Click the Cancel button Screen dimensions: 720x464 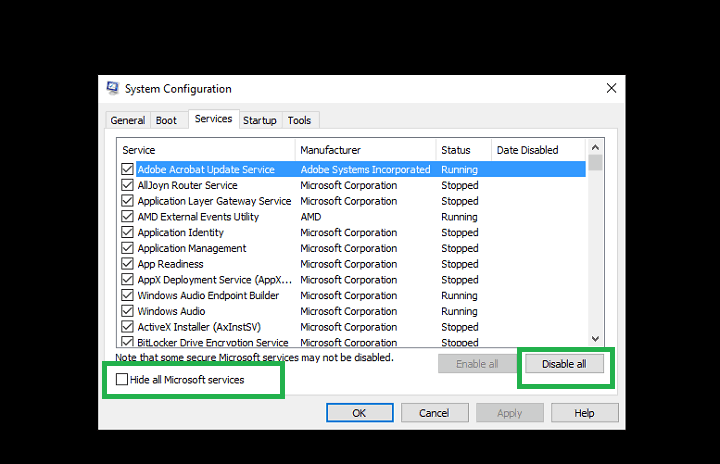(x=434, y=413)
